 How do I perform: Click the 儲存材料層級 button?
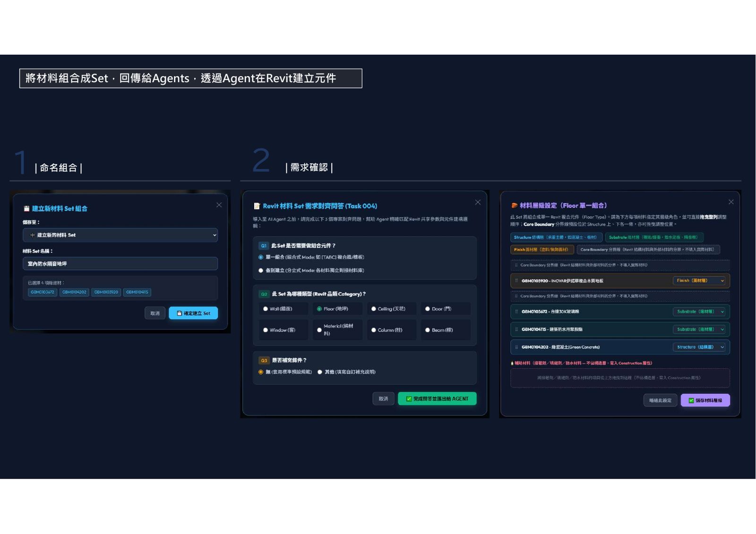click(x=705, y=400)
